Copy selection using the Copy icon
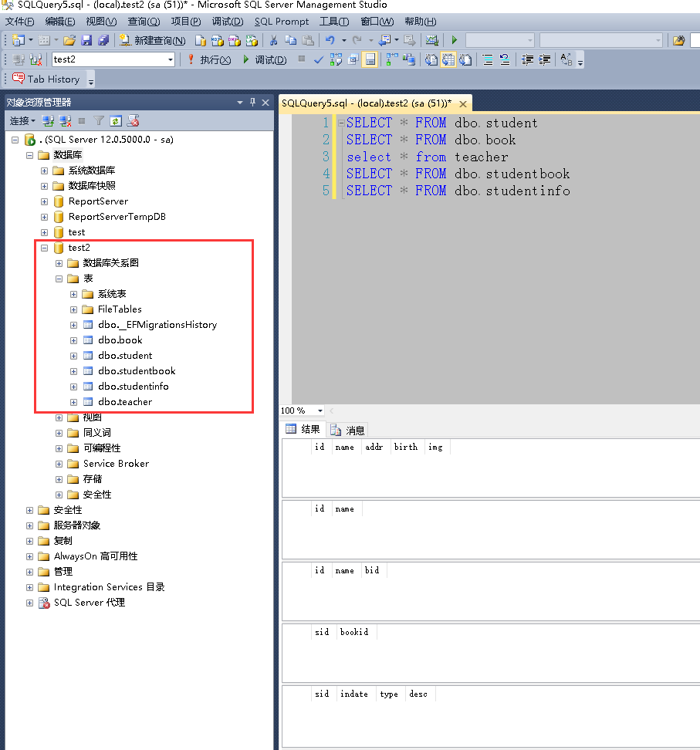 tap(290, 41)
